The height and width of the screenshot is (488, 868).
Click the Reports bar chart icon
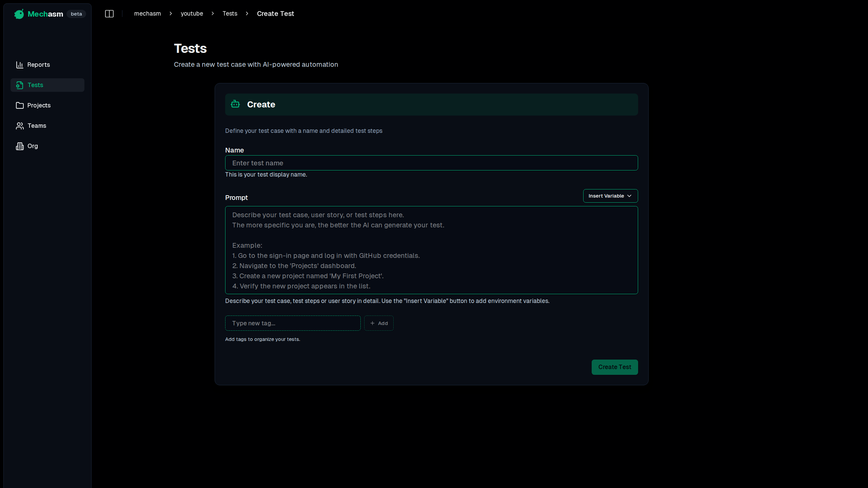tap(20, 65)
